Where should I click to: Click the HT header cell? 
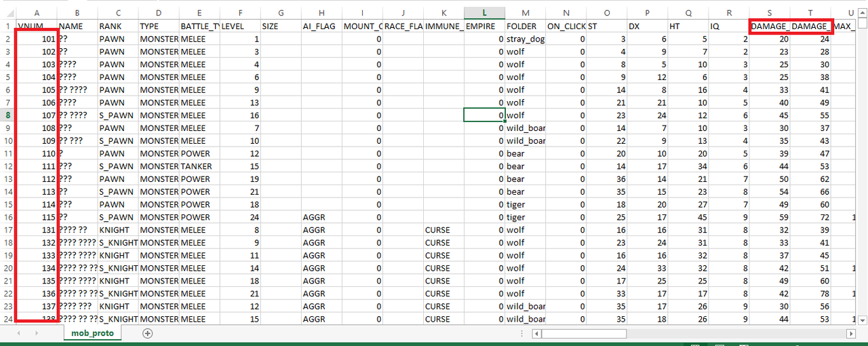click(688, 26)
